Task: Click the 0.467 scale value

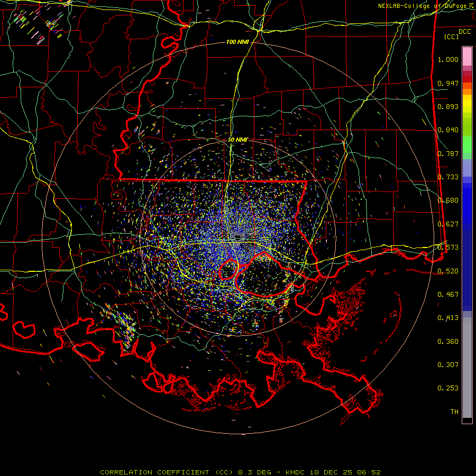Action: coord(448,295)
